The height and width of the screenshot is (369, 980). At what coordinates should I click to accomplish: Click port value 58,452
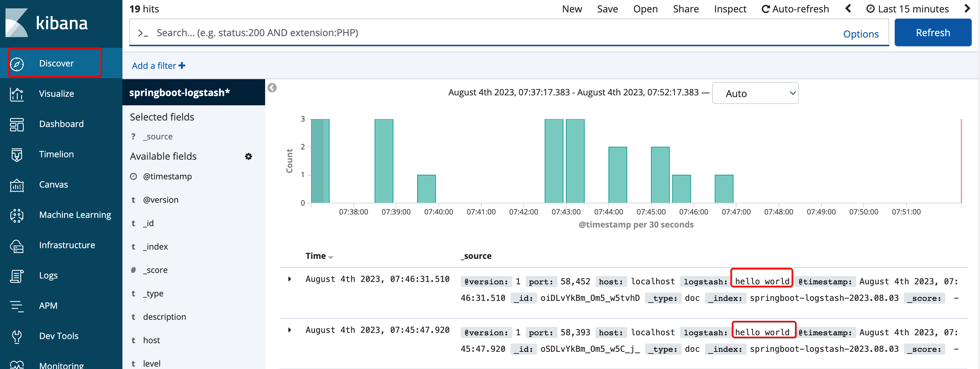click(575, 282)
